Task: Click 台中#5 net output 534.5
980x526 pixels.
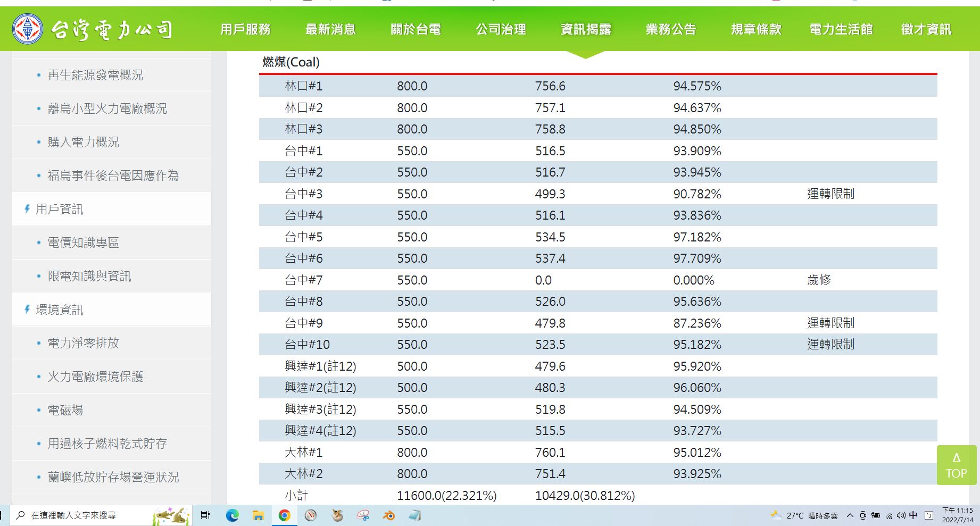Action: coord(550,237)
